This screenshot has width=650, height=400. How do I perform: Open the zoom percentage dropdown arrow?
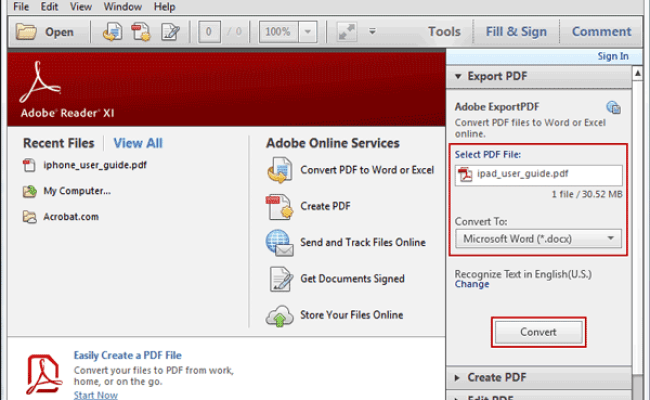(x=308, y=32)
